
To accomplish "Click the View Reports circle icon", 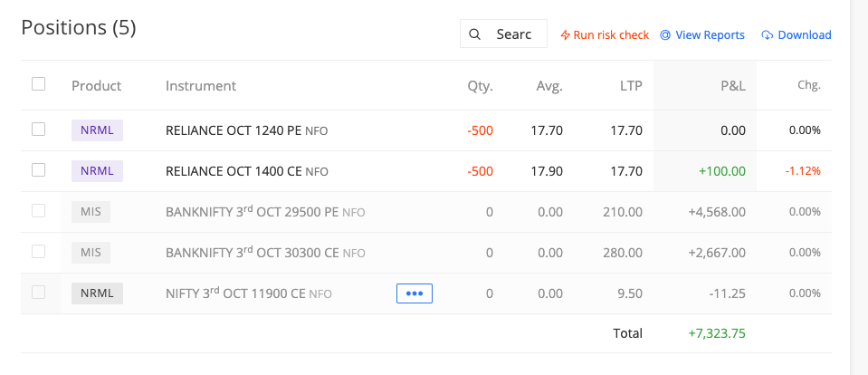I will [665, 35].
